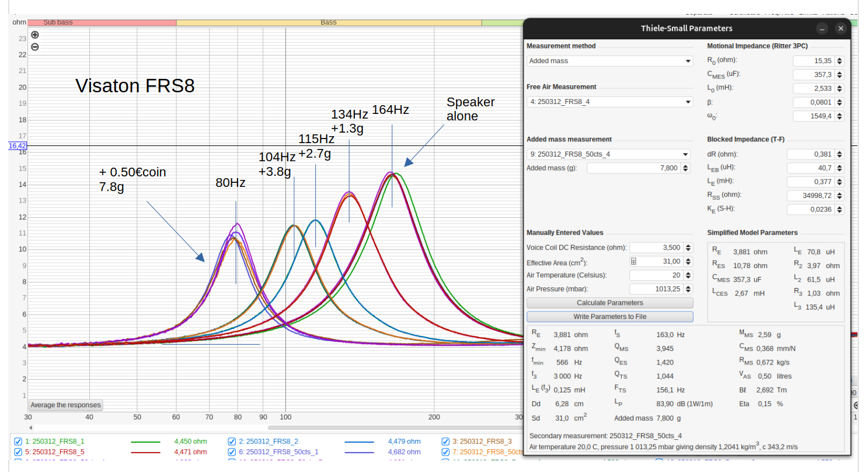
Task: Click the CMES (uF) value field
Action: pyautogui.click(x=813, y=75)
